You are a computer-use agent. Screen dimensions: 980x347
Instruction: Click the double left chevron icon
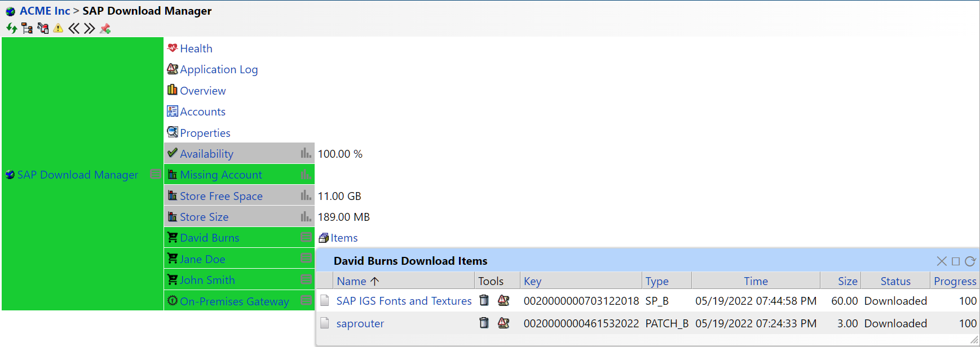click(74, 28)
